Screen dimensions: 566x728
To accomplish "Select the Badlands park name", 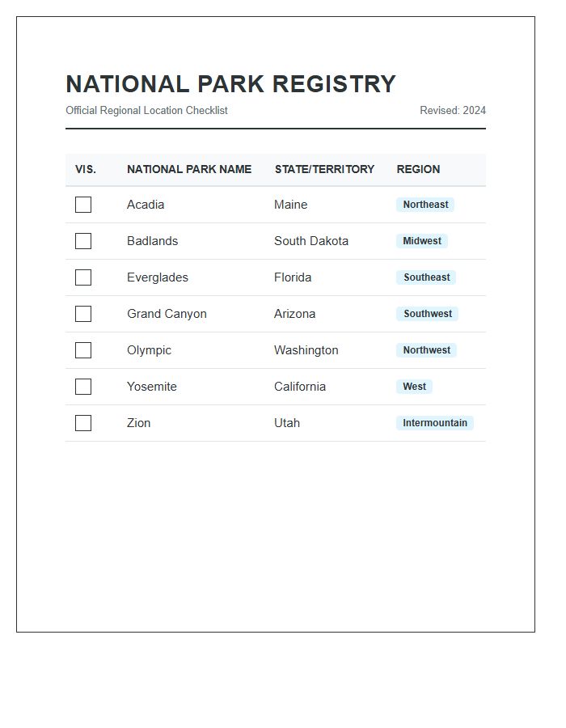I will point(153,241).
